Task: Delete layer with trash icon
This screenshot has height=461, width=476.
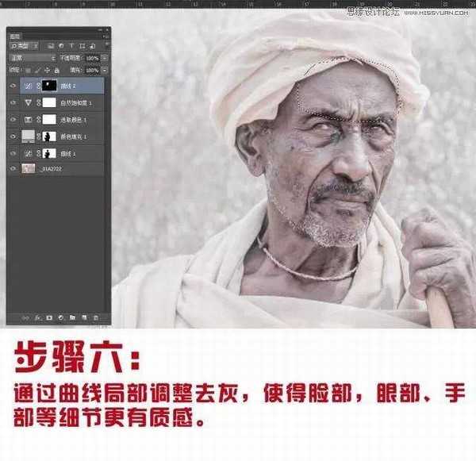Action: tap(96, 317)
